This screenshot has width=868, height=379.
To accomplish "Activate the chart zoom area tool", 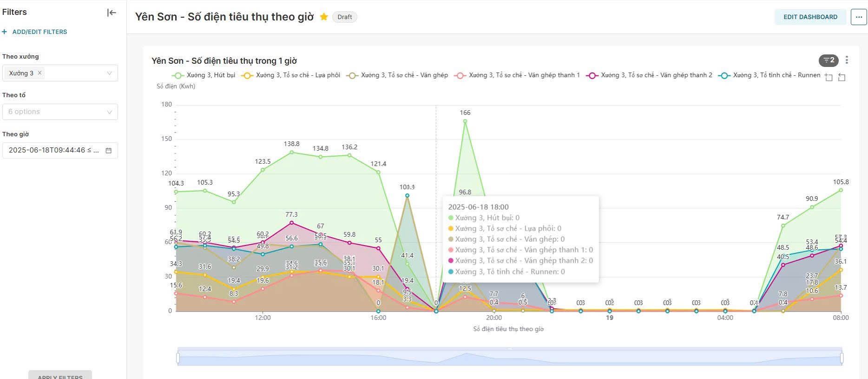I will point(829,77).
